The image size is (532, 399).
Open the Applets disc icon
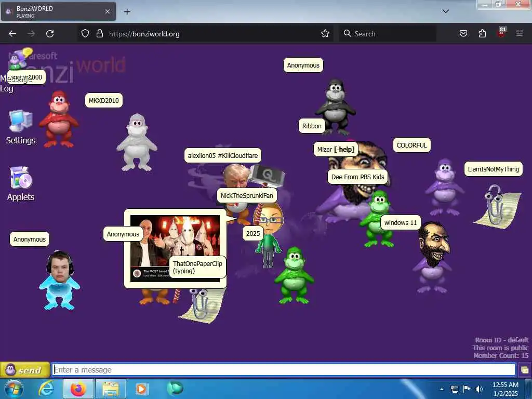point(21,178)
